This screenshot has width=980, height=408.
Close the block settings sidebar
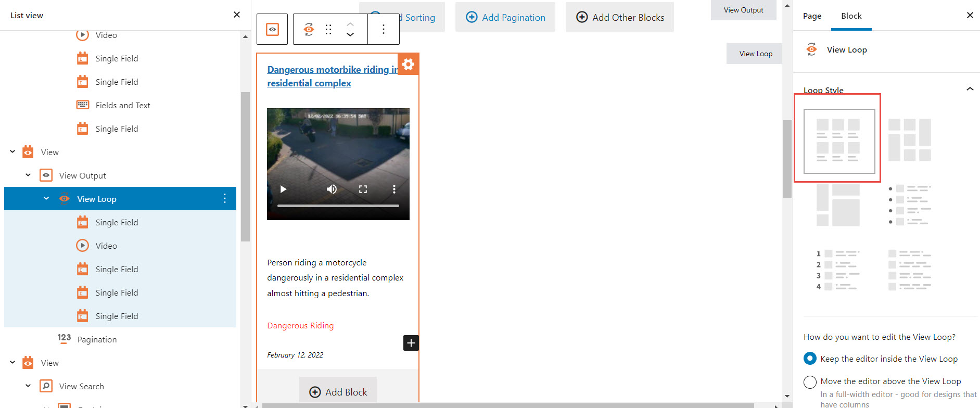point(970,15)
